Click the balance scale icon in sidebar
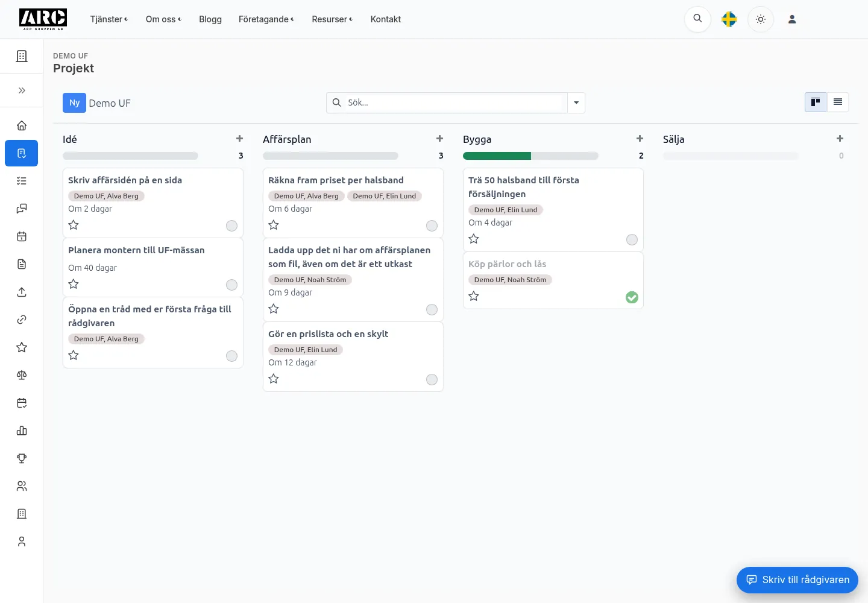The width and height of the screenshot is (868, 603). point(22,375)
